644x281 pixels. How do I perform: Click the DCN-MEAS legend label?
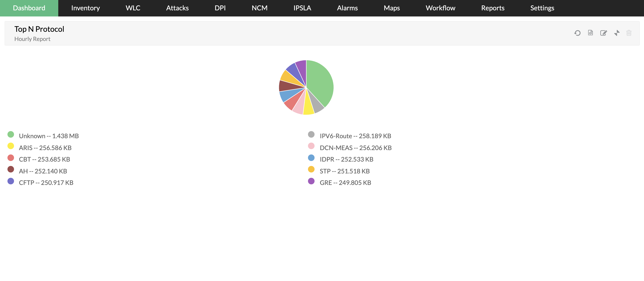[x=356, y=148]
